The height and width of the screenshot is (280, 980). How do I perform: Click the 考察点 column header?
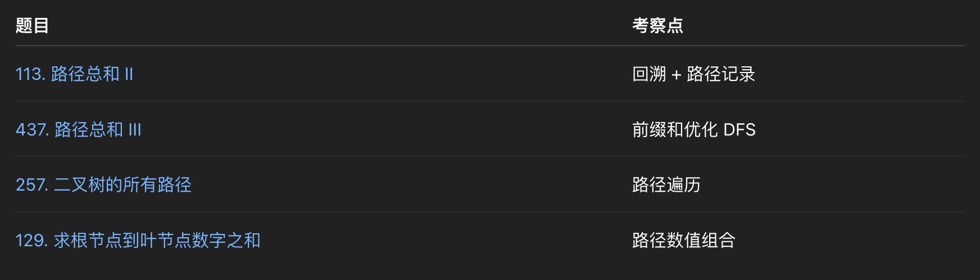(657, 25)
